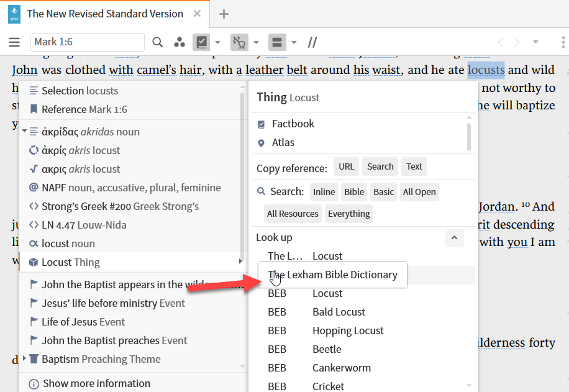Click the search magnifier icon in toolbar
This screenshot has height=392, width=569.
click(158, 42)
